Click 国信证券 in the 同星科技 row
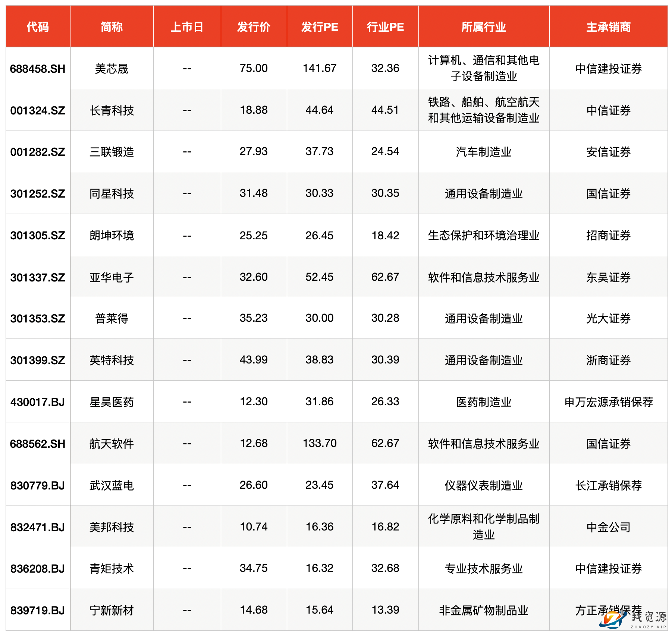This screenshot has height=633, width=672. coord(608,193)
